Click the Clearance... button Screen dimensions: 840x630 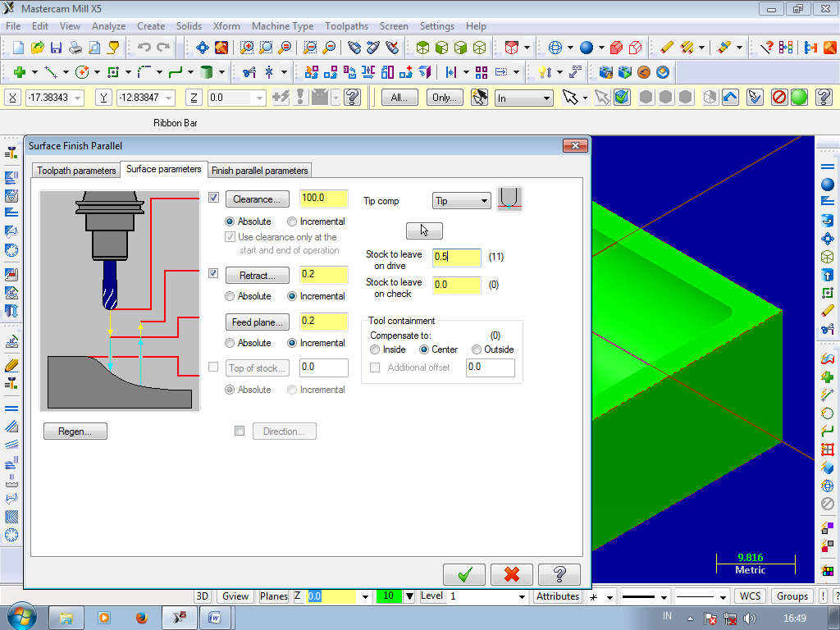(x=257, y=199)
